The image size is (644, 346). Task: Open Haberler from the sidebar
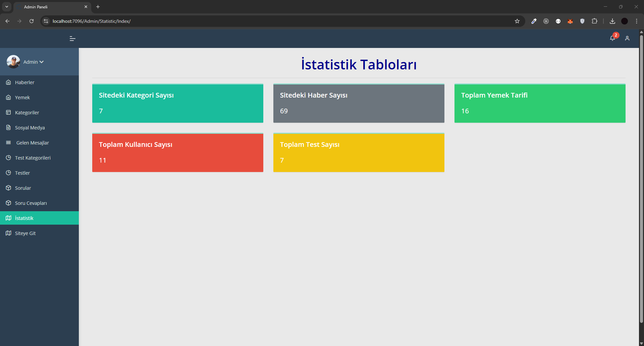point(24,82)
